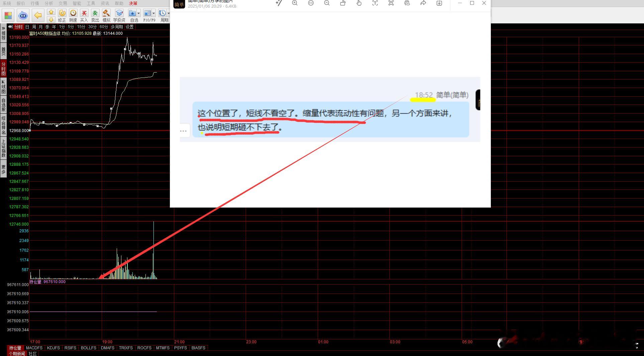644x356 pixels.
Task: Click the F10/F9 info icon
Action: click(147, 13)
